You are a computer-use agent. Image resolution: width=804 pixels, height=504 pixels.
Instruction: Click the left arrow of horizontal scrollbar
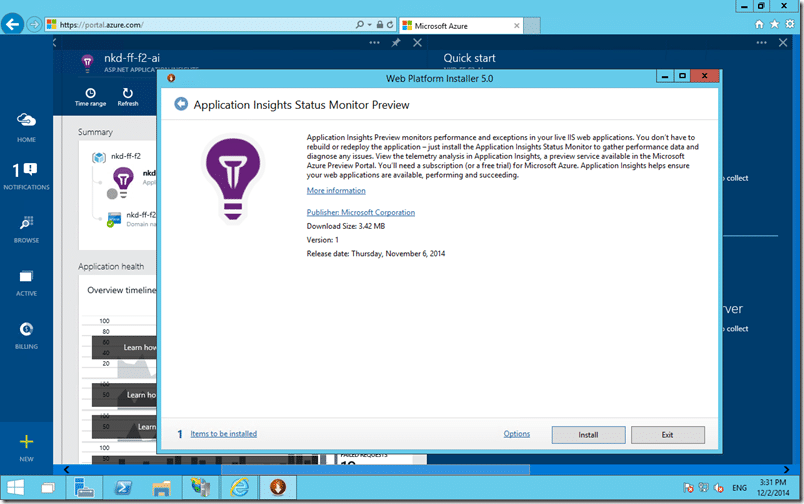[x=67, y=469]
